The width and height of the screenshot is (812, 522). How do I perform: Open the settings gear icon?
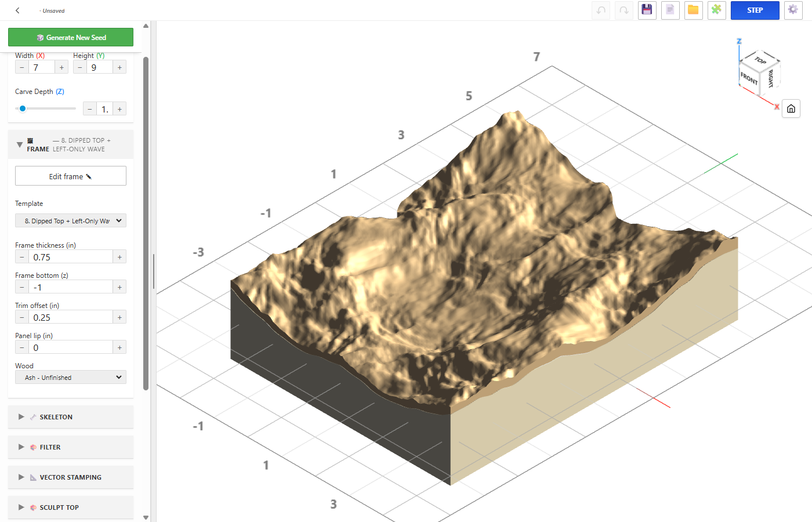[x=793, y=10]
